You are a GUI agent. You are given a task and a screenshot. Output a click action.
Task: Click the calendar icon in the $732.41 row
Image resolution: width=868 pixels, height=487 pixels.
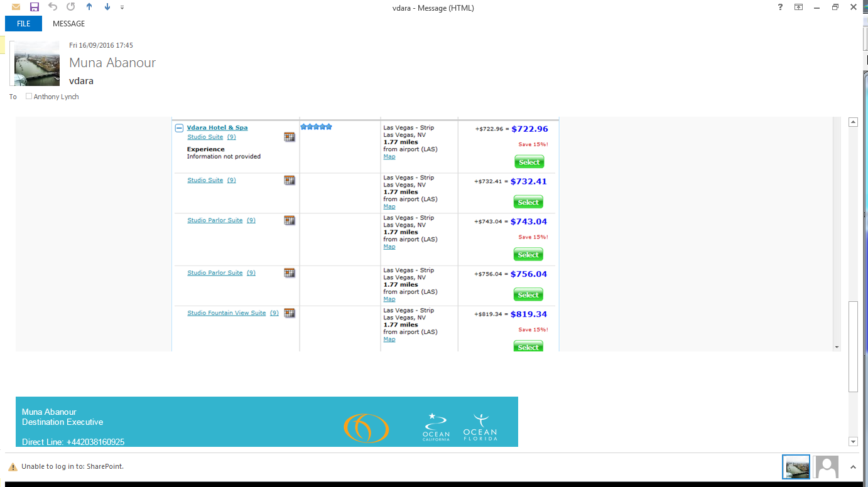(290, 180)
